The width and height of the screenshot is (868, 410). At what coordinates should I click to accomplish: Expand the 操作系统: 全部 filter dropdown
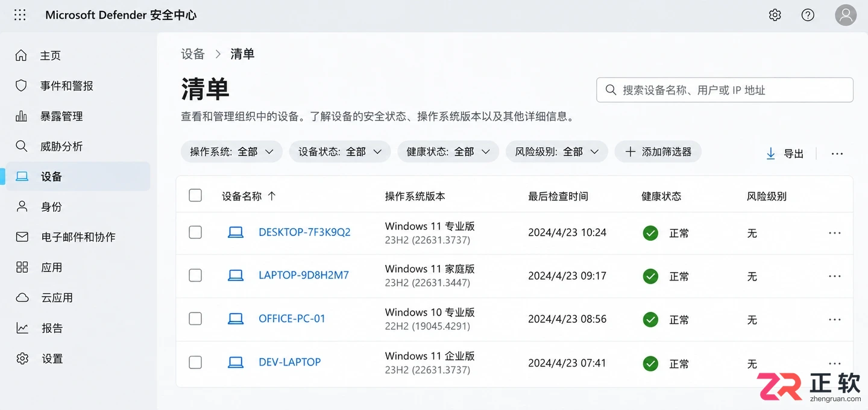click(x=231, y=152)
